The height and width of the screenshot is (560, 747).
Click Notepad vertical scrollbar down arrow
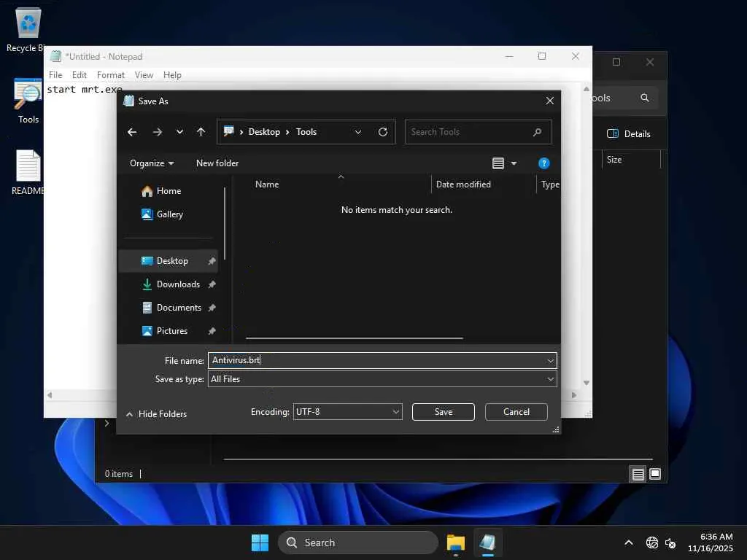[587, 383]
